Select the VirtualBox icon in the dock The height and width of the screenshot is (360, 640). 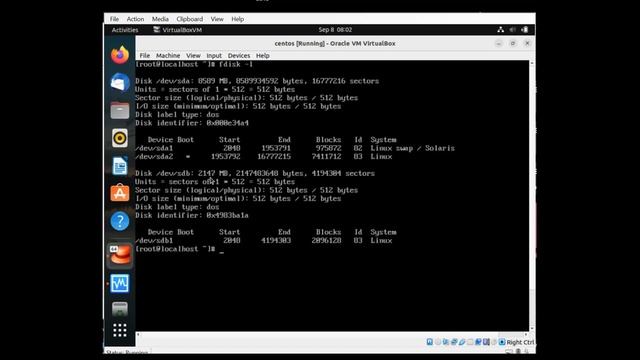pos(120,255)
